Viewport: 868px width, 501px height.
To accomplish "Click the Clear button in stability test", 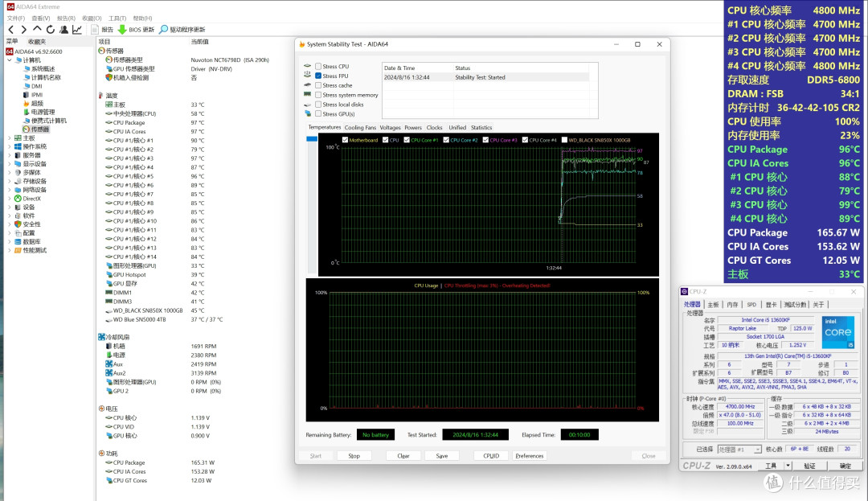I will click(403, 456).
